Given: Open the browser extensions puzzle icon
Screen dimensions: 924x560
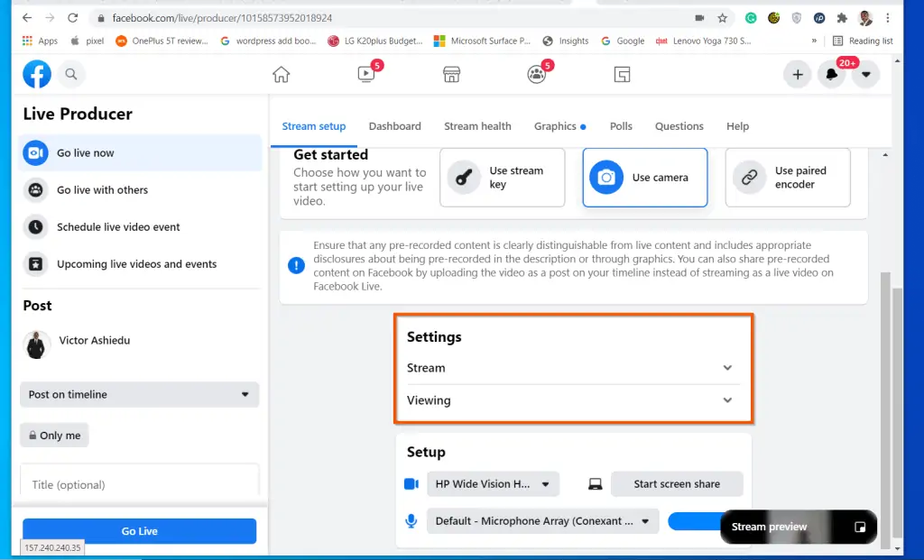Looking at the screenshot, I should [x=842, y=18].
